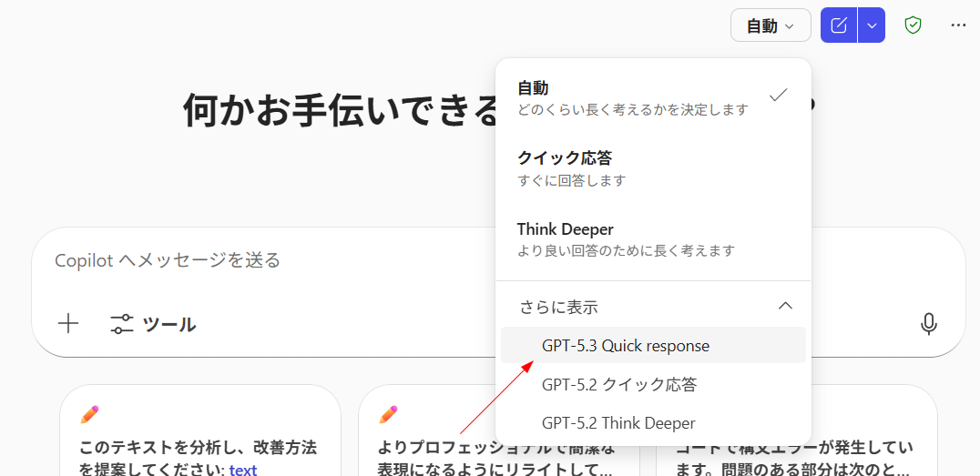The image size is (980, 476).
Task: Click the new chat compose icon
Action: point(839,25)
